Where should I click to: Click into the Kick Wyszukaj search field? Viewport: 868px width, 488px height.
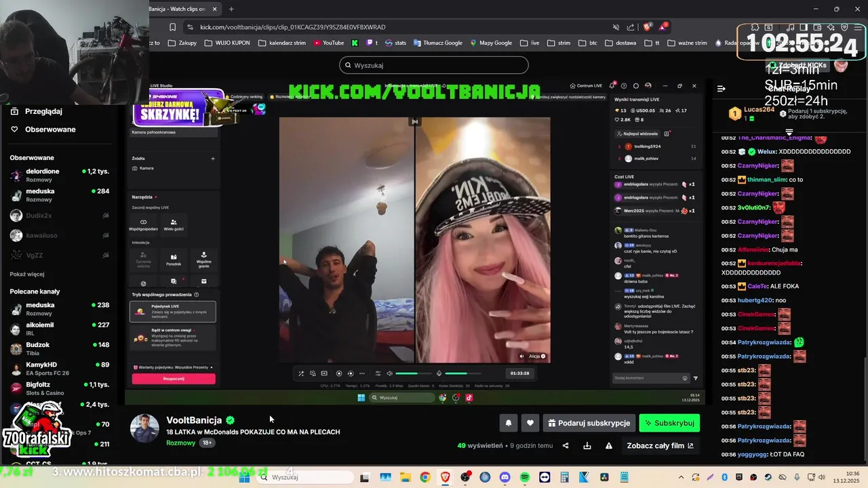(434, 65)
